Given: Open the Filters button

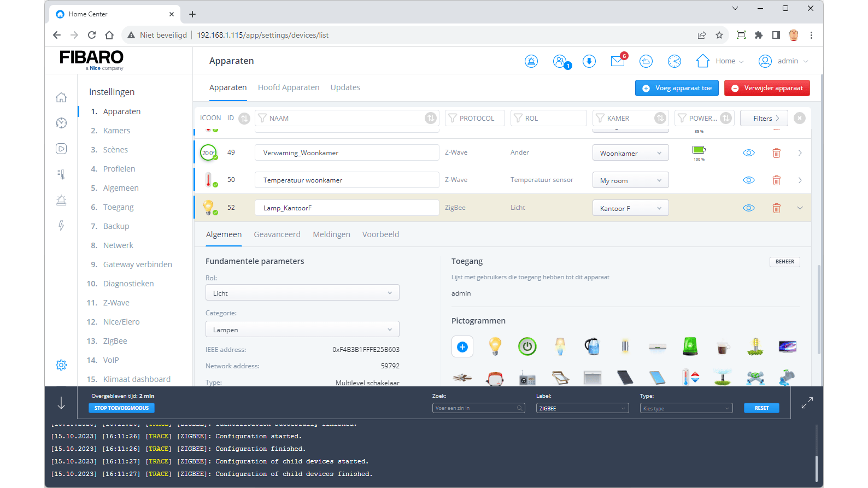Looking at the screenshot, I should [x=764, y=118].
